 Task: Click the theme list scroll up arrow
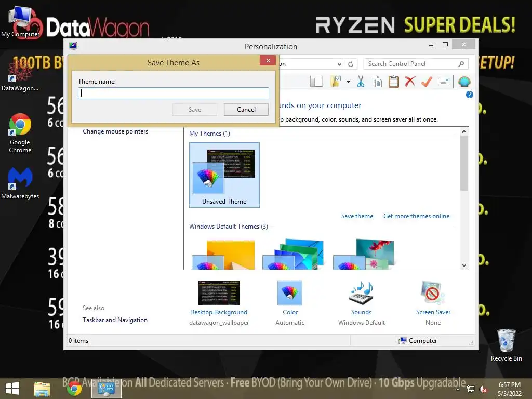[x=464, y=131]
